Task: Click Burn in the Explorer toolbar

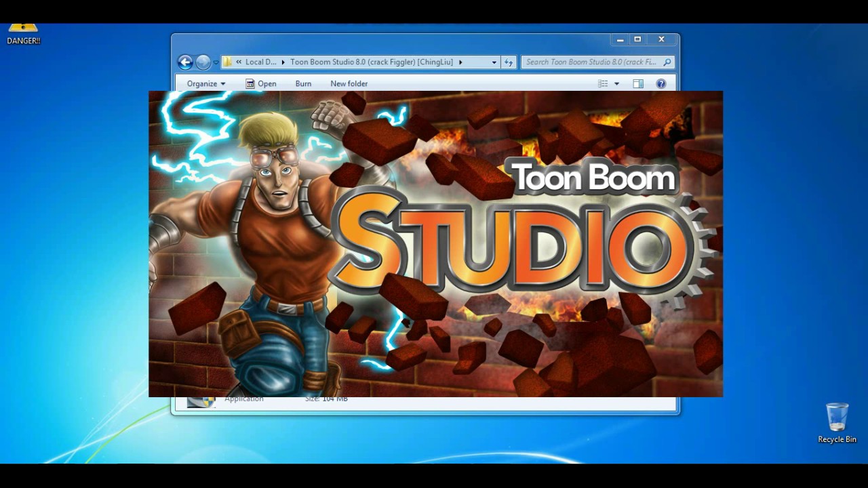Action: pyautogui.click(x=303, y=83)
